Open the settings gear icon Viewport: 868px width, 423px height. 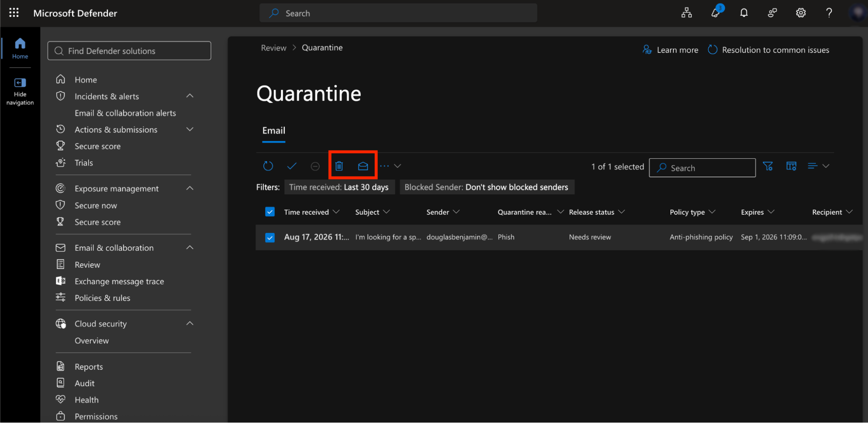coord(801,13)
